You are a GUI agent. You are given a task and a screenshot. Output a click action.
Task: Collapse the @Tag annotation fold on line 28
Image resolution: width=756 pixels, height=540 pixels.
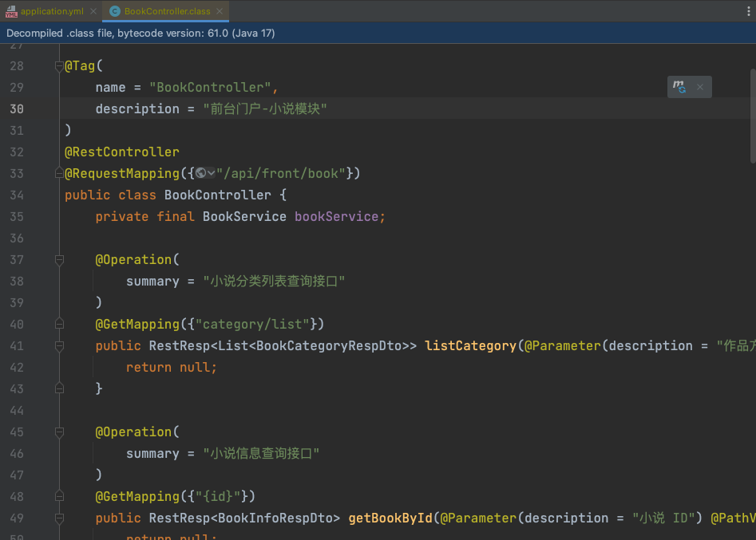point(59,66)
